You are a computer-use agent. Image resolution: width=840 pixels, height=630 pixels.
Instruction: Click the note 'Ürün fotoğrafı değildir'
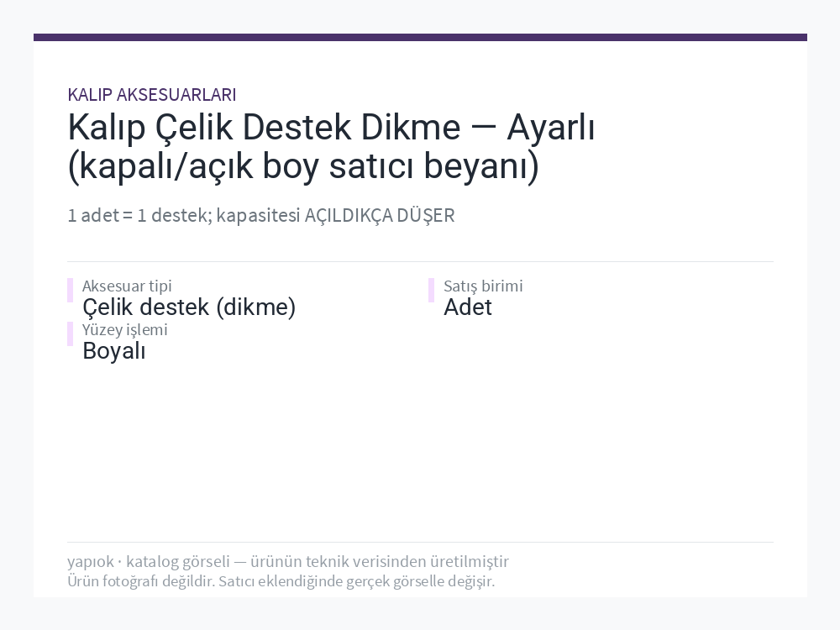pyautogui.click(x=141, y=581)
